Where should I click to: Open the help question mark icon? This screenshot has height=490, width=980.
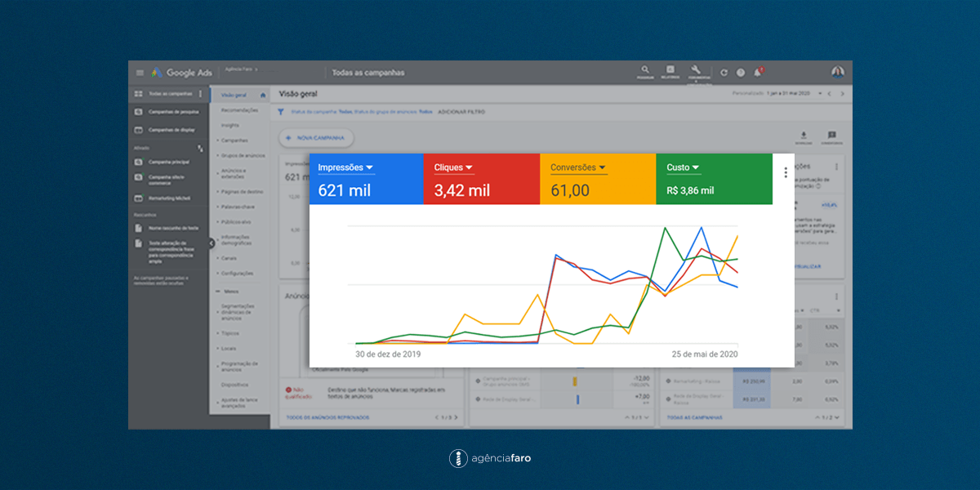coord(741,73)
